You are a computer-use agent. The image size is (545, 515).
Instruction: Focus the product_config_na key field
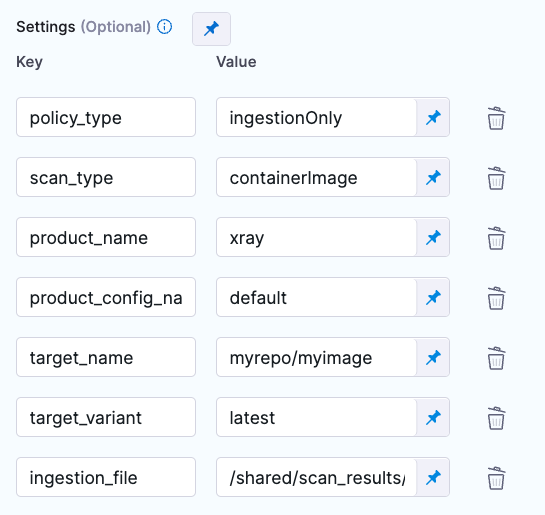point(106,297)
